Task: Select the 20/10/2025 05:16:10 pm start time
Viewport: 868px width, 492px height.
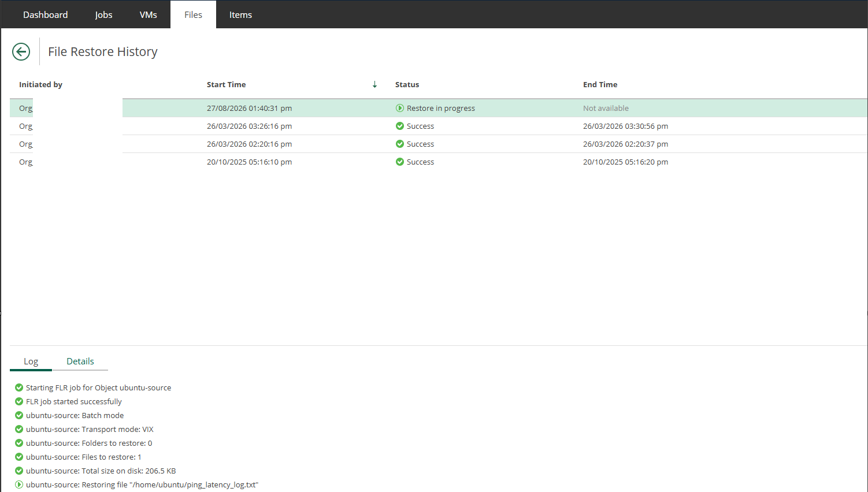Action: pos(250,162)
